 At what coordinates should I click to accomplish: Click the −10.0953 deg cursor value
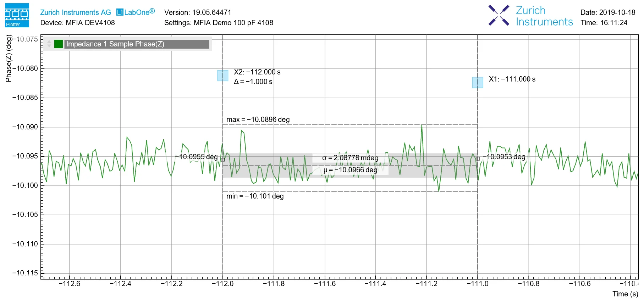504,157
